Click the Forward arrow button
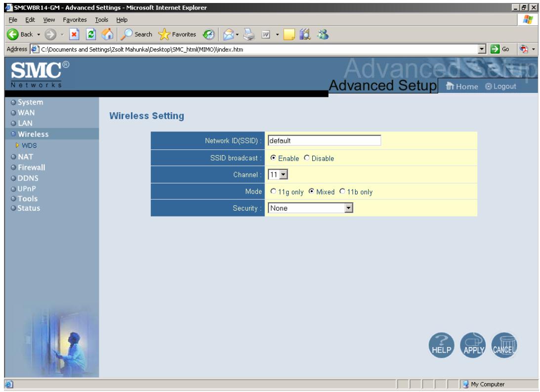540x392 pixels. [x=50, y=35]
